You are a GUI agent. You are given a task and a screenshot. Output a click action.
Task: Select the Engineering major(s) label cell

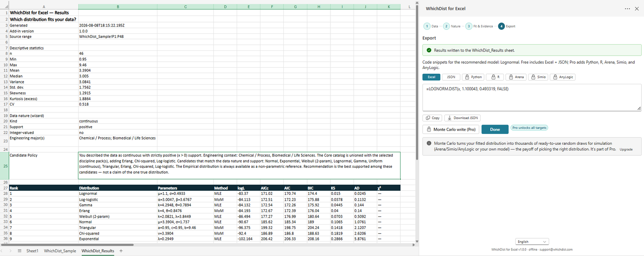click(43, 141)
